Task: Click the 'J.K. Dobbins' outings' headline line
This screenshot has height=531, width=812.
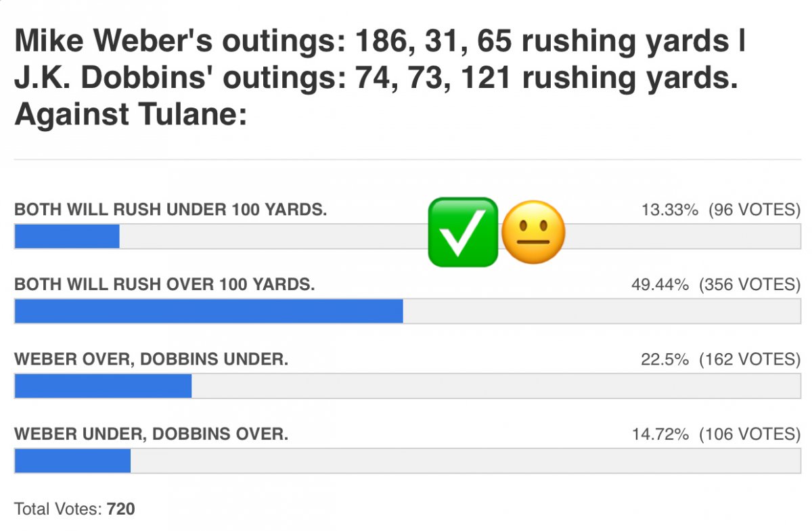Action: (376, 78)
